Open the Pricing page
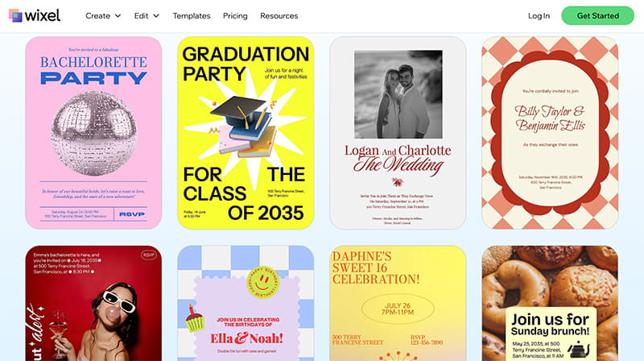The image size is (644, 361). pyautogui.click(x=235, y=15)
